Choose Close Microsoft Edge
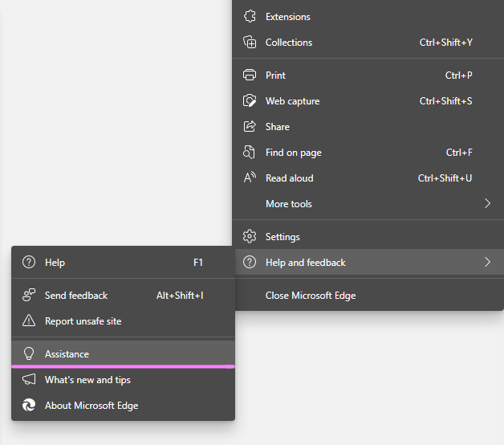The height and width of the screenshot is (445, 504). [x=368, y=296]
